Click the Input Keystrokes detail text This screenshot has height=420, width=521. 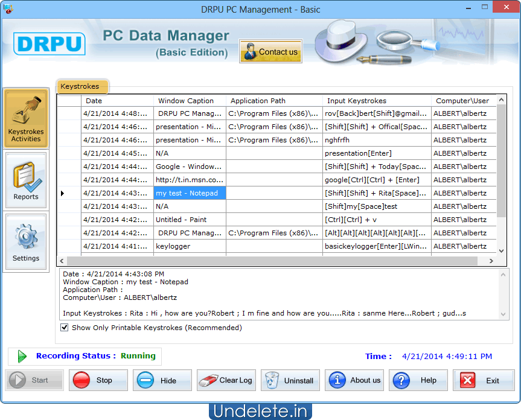[x=264, y=313]
